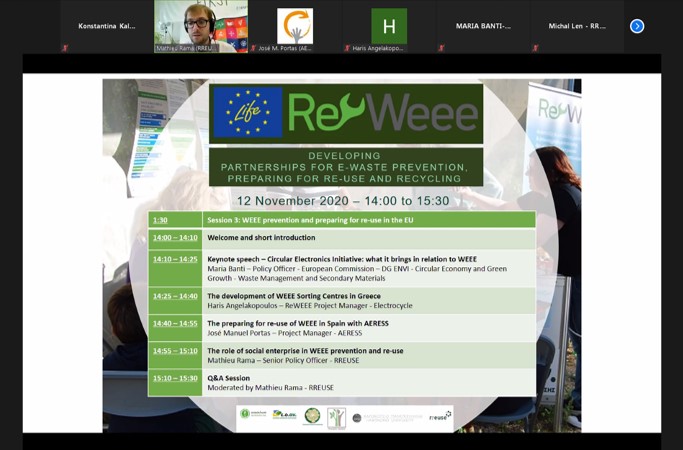Click the EU Life logo on the slide
The width and height of the screenshot is (683, 450).
(247, 112)
